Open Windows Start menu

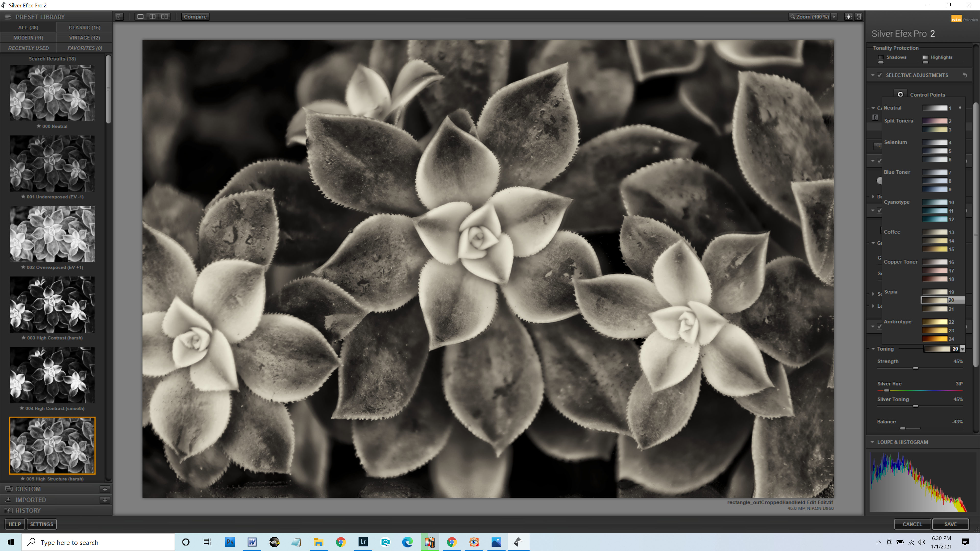[11, 542]
